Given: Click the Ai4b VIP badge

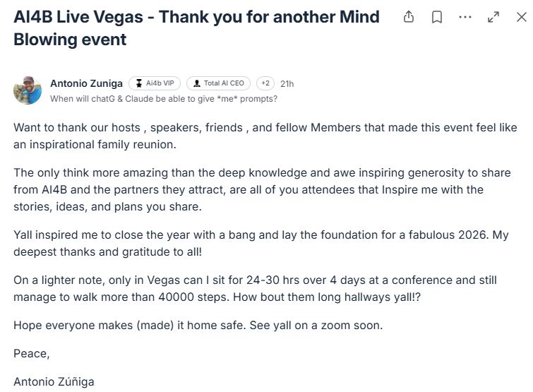Looking at the screenshot, I should 155,83.
